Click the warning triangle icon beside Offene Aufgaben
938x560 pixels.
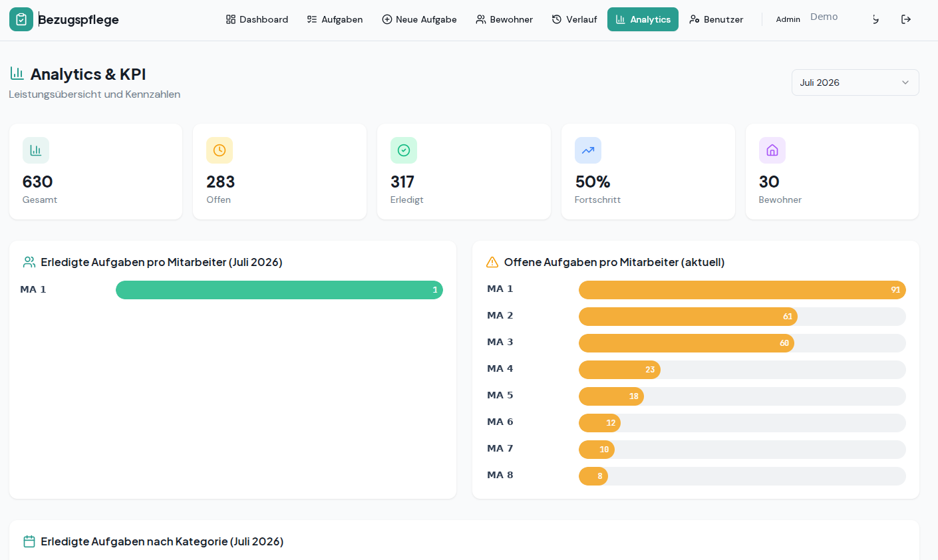point(492,262)
